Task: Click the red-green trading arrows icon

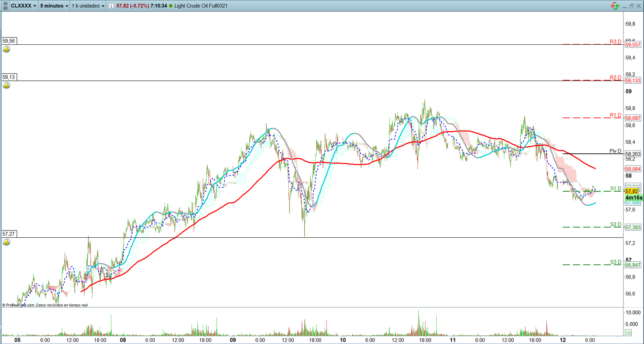Action: coord(615,6)
